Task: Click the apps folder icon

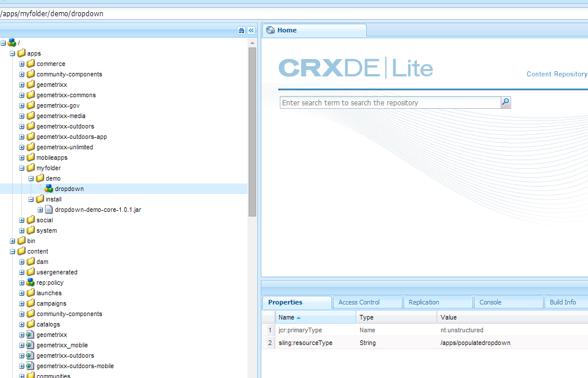Action: pos(21,53)
